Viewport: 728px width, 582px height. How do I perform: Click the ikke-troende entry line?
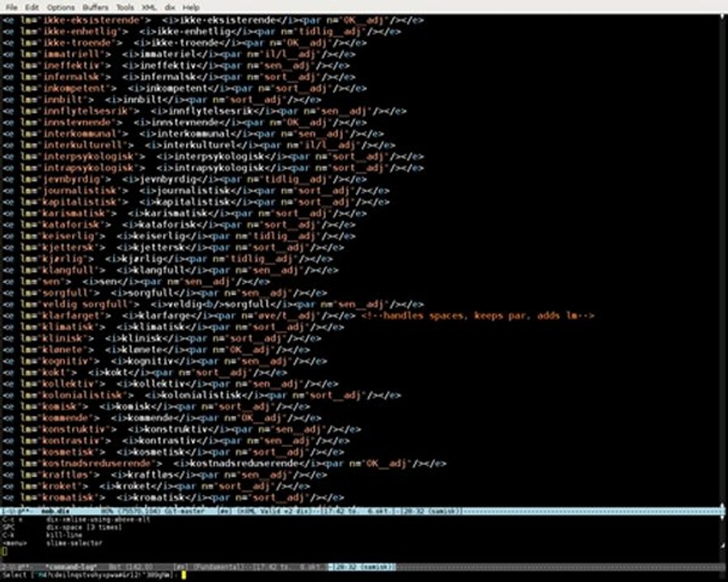184,43
